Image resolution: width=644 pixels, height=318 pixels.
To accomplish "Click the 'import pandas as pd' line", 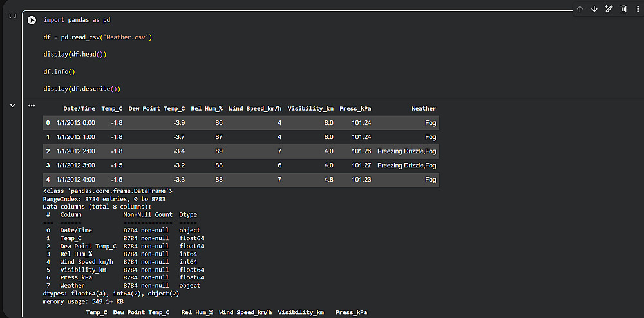I will tap(77, 20).
